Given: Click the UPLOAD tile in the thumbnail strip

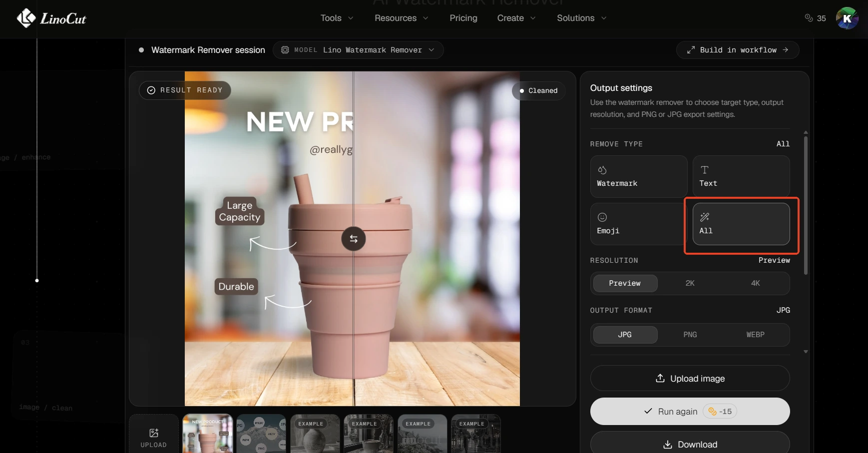Looking at the screenshot, I should [154, 434].
